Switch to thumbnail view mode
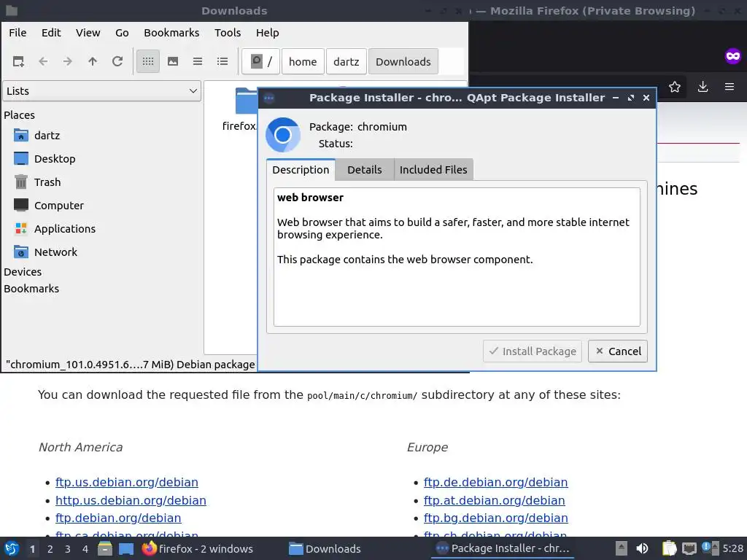 click(173, 61)
